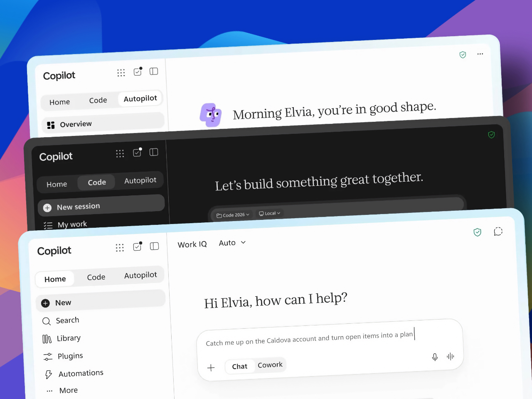
Task: Select the Home tab in the front window
Action: click(x=55, y=279)
